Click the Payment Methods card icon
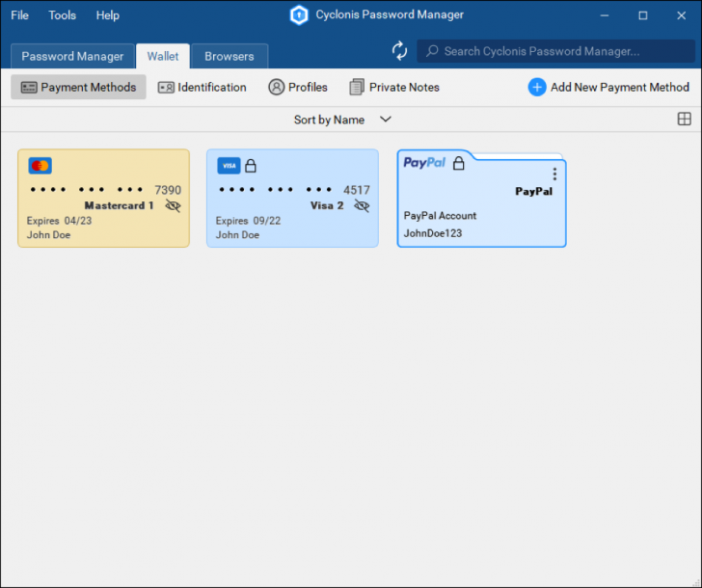The width and height of the screenshot is (702, 588). click(29, 88)
